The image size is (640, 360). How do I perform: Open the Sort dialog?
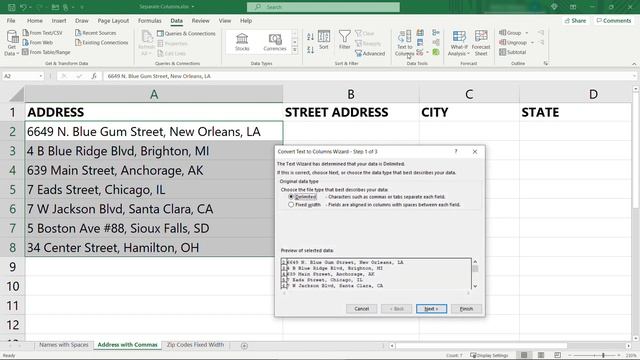(324, 40)
